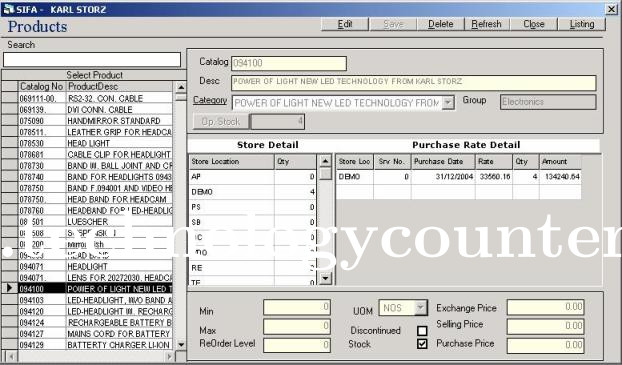Select the PS store location row
Screen dimensions: 622x365
pos(253,207)
